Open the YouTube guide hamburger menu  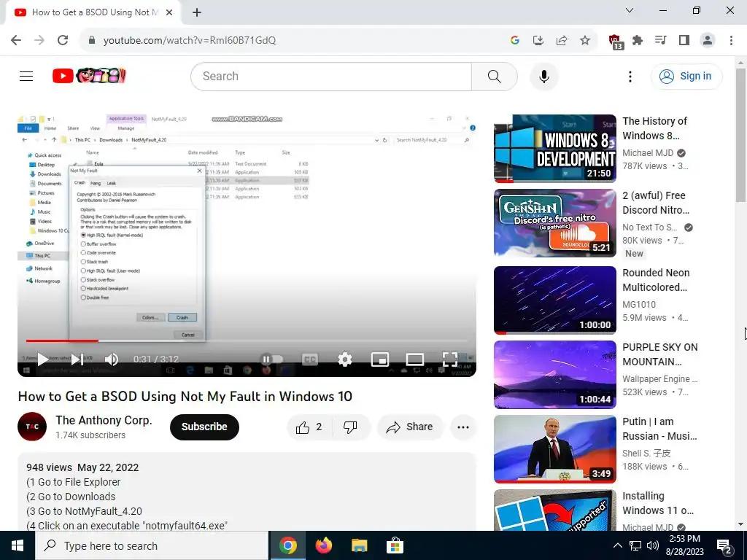coord(26,76)
